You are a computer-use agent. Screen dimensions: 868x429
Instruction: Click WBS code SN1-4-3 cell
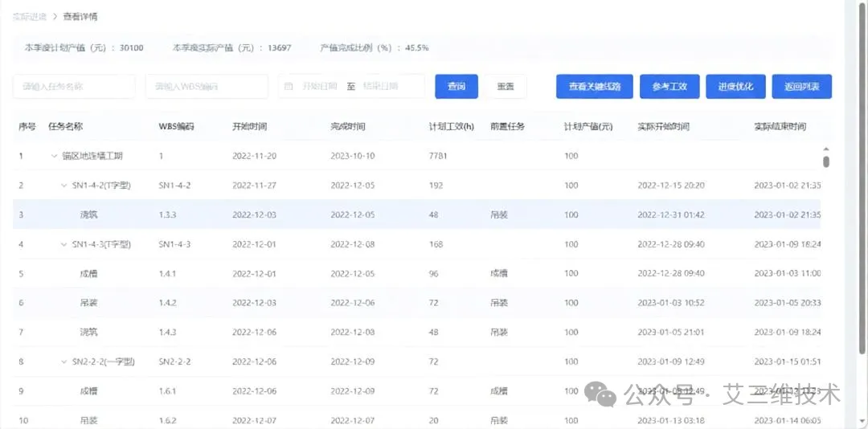pos(175,244)
